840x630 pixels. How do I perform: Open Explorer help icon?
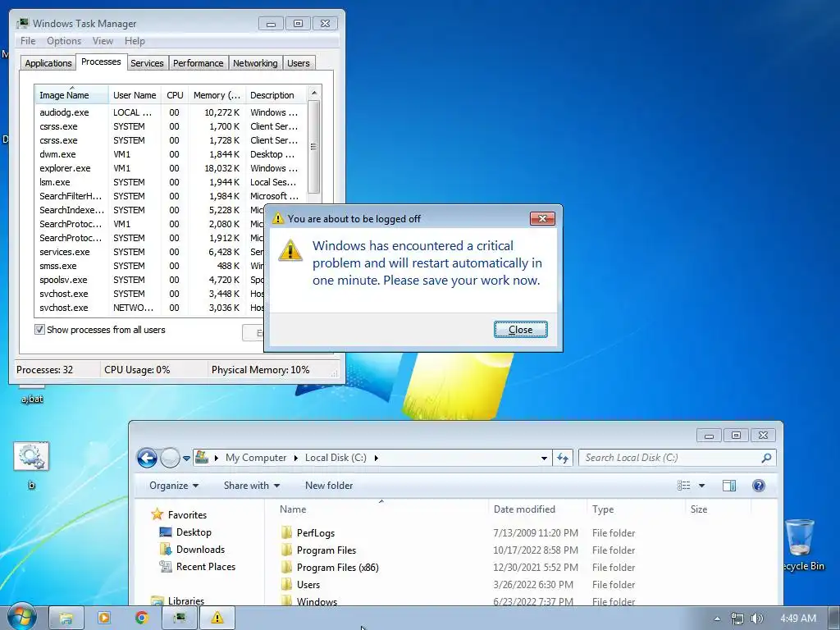759,486
